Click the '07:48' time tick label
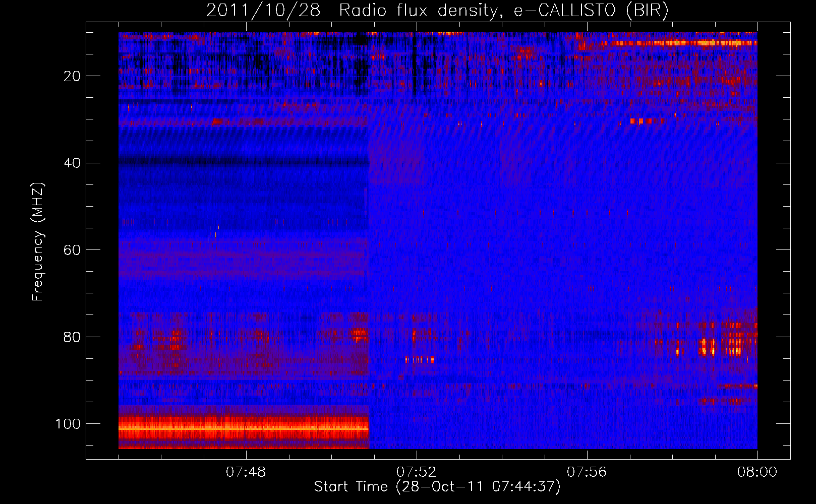 point(246,472)
